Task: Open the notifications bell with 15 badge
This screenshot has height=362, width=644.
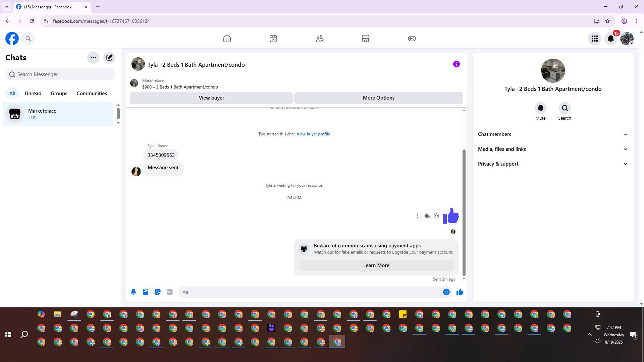Action: click(x=611, y=39)
